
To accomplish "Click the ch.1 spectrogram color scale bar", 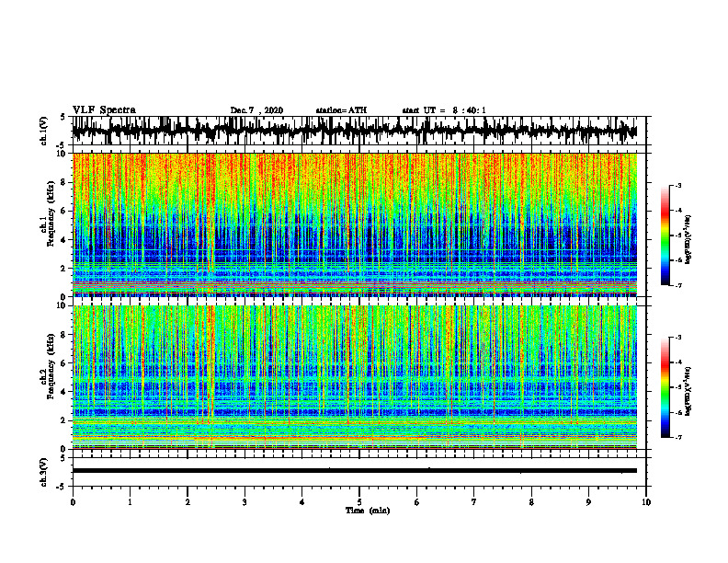I will tap(665, 236).
